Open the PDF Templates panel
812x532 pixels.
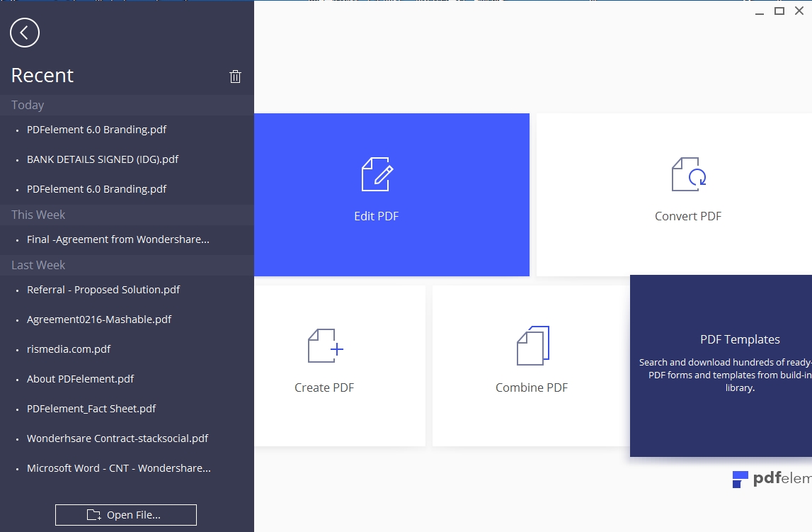(x=721, y=366)
